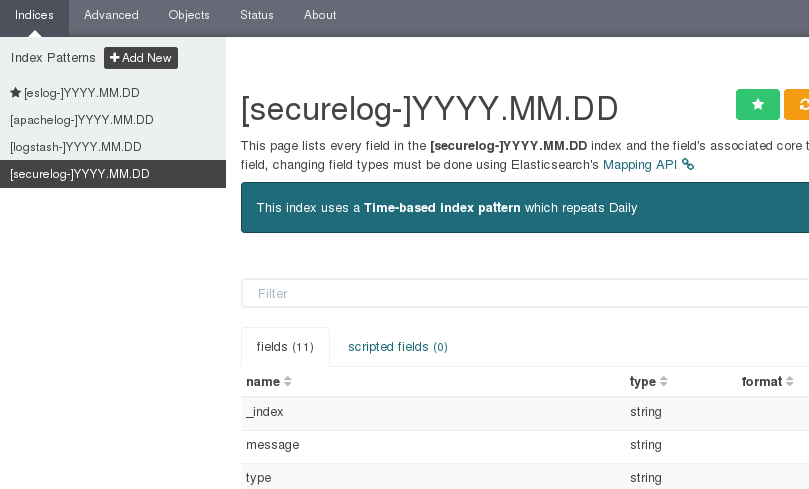Click the string type in _index row

coord(645,412)
